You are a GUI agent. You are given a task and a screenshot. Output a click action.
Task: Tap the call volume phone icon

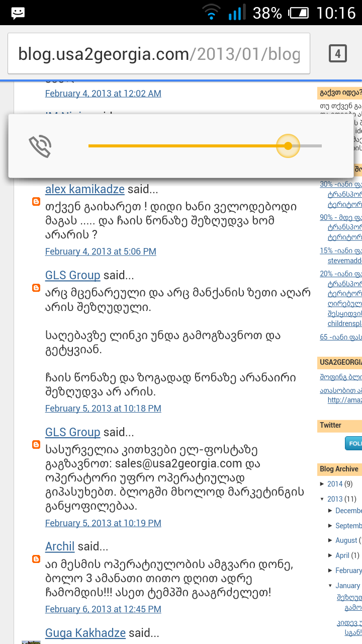click(x=40, y=146)
